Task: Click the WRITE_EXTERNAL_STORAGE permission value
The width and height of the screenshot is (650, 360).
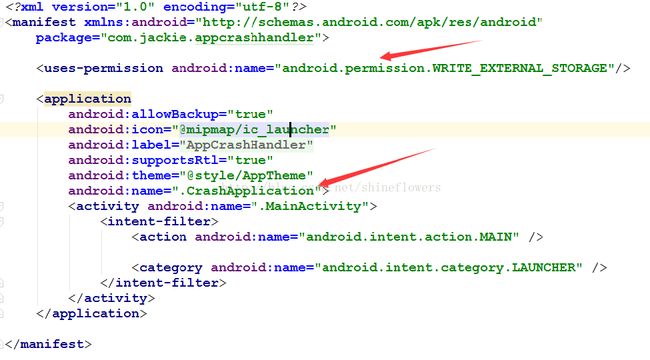Action: click(x=444, y=68)
